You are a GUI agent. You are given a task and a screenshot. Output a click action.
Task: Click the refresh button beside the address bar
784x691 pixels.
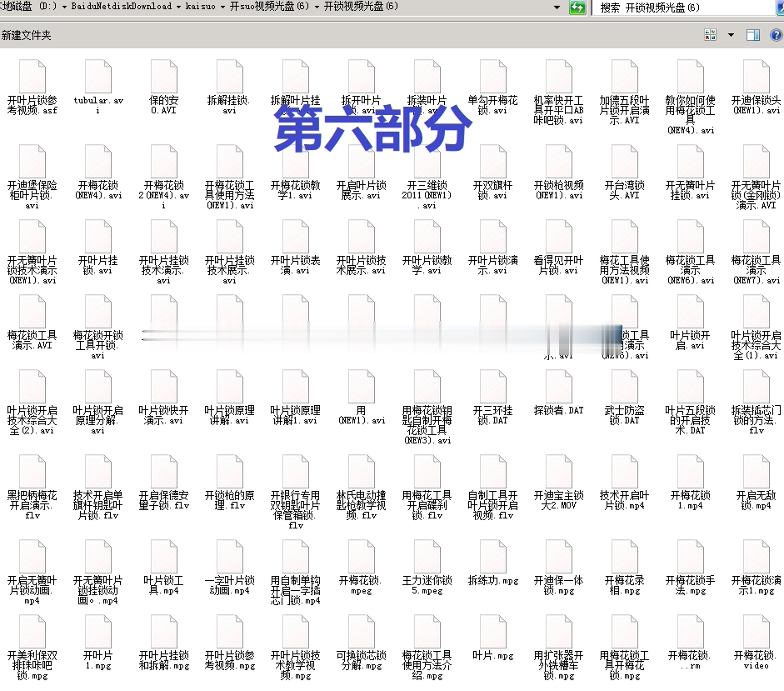577,7
